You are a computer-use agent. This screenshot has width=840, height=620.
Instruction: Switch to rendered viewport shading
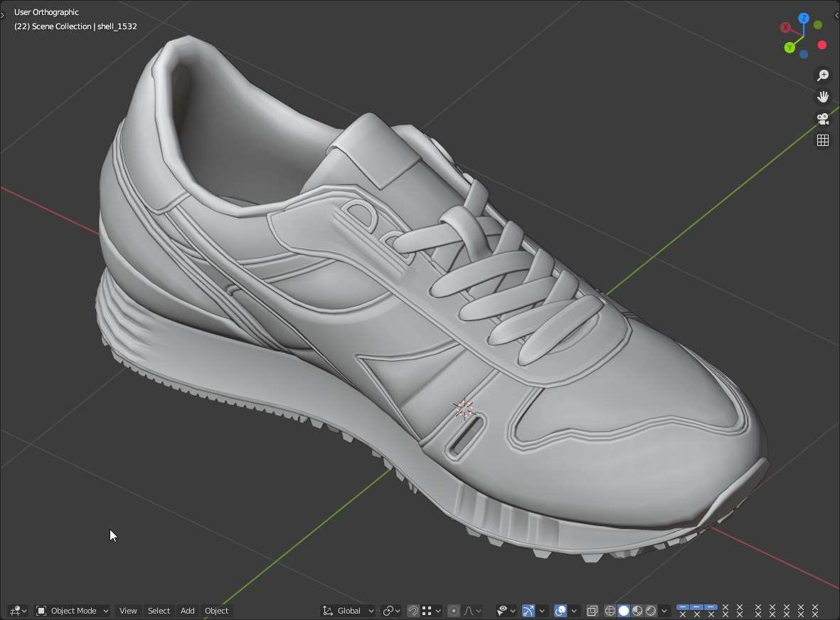pyautogui.click(x=651, y=611)
